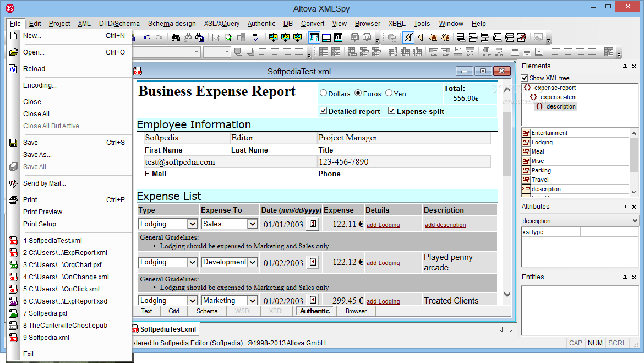Image resolution: width=644 pixels, height=363 pixels.
Task: Uncheck Show XML tree checkbox
Action: pos(525,78)
